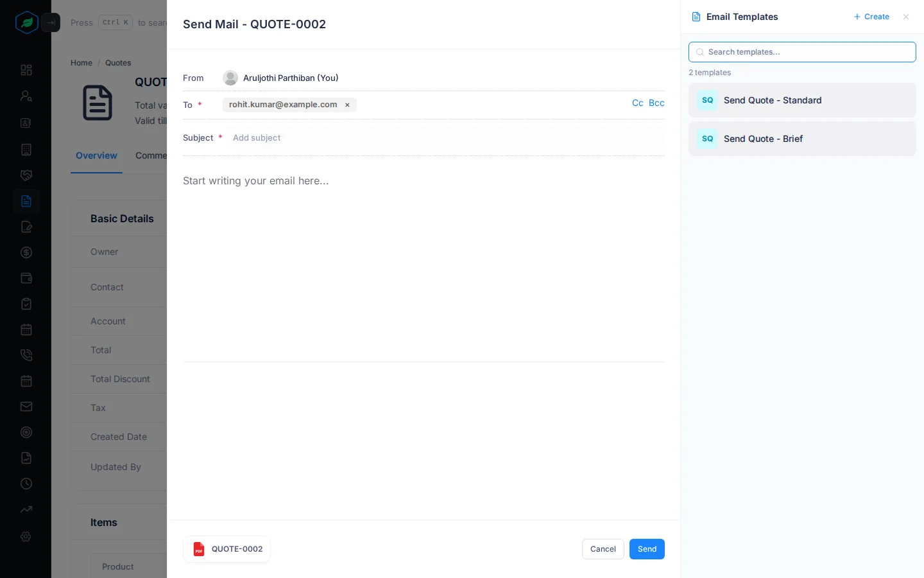
Task: Open the clock icon in sidebar
Action: [26, 484]
